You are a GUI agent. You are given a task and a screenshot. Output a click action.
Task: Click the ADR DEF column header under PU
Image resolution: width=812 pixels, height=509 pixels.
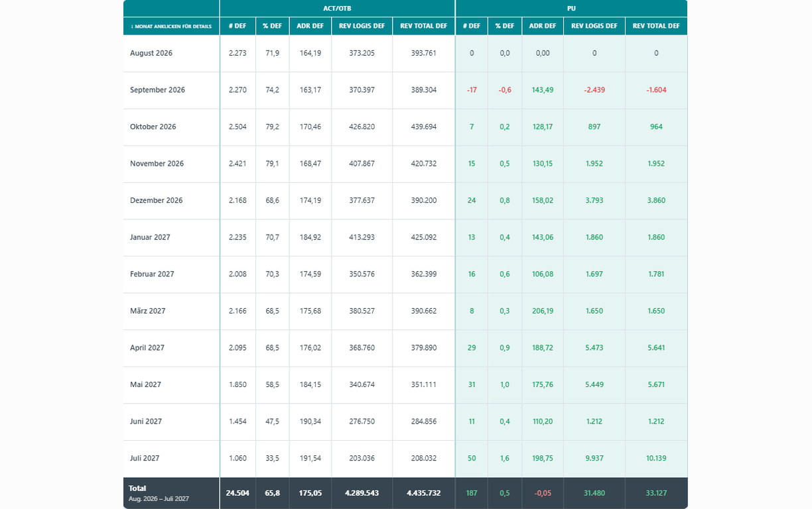tap(543, 27)
